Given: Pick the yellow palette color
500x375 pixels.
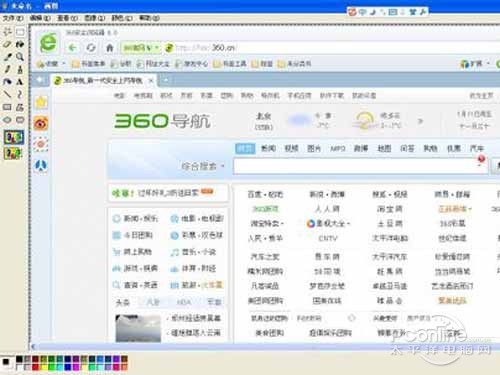Looking at the screenshot, I should 44,367.
